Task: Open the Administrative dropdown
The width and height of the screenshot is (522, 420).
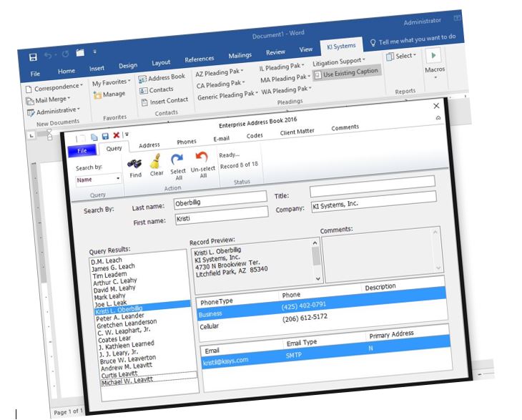Action: pos(54,112)
